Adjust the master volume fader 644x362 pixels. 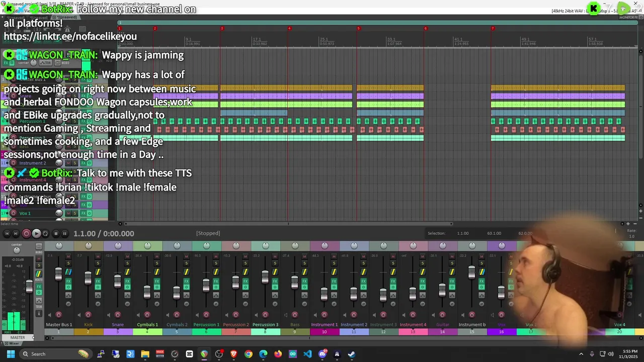point(29,286)
